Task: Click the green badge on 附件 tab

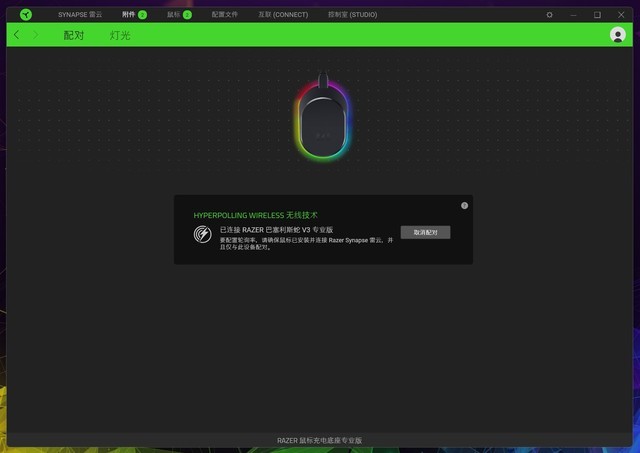Action: [142, 15]
